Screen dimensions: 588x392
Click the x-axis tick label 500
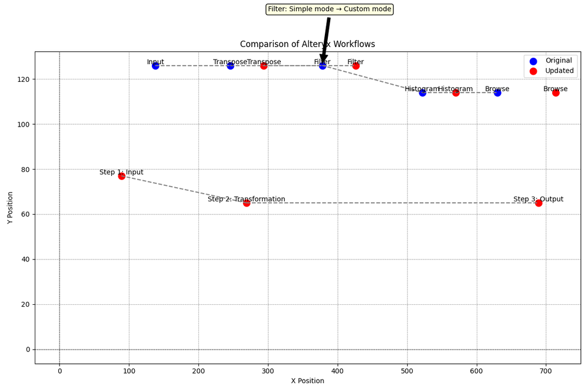coord(407,371)
